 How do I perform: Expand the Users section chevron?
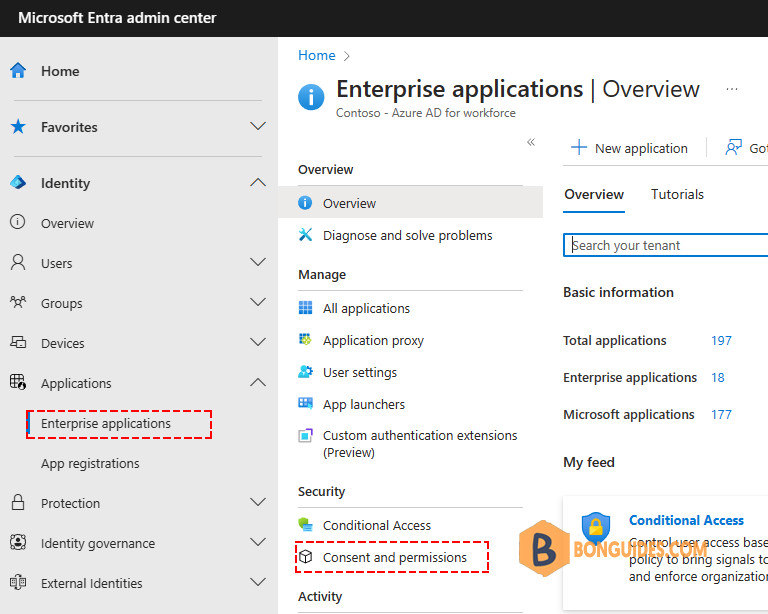pos(258,262)
